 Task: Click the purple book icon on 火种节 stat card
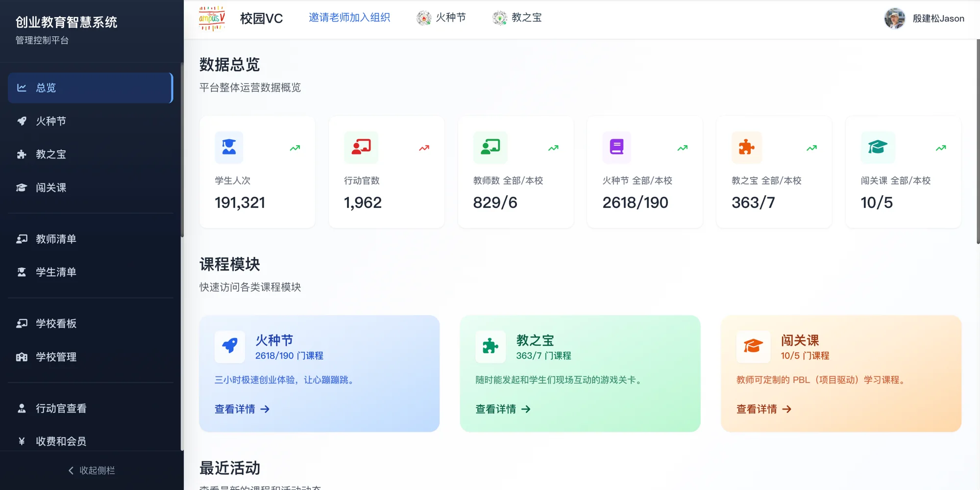(616, 147)
